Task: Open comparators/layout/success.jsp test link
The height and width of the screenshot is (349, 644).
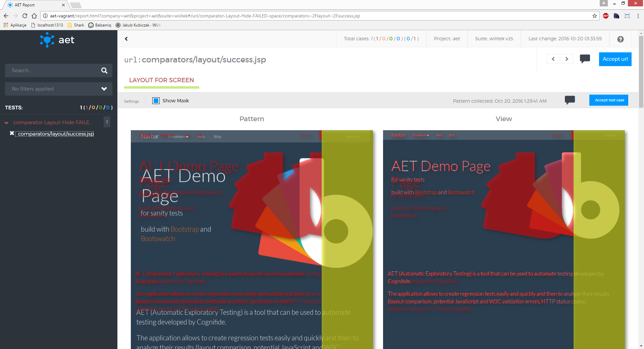Action: [56, 134]
